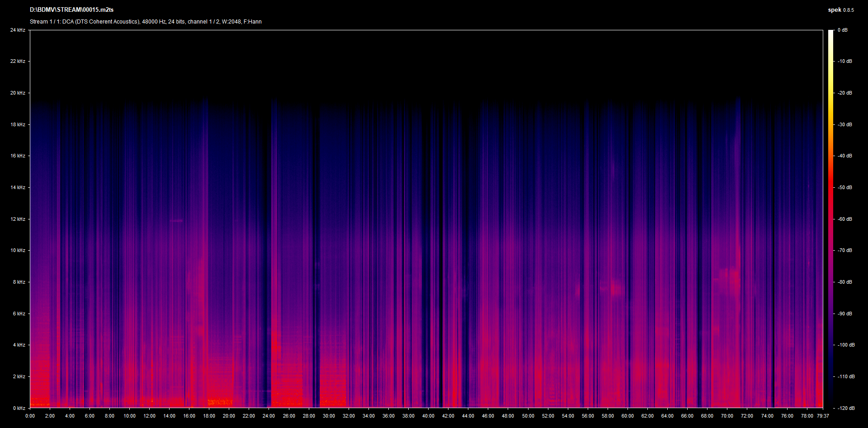The image size is (868, 428).
Task: Click the 0 kHz frequency axis label
Action: tap(19, 408)
